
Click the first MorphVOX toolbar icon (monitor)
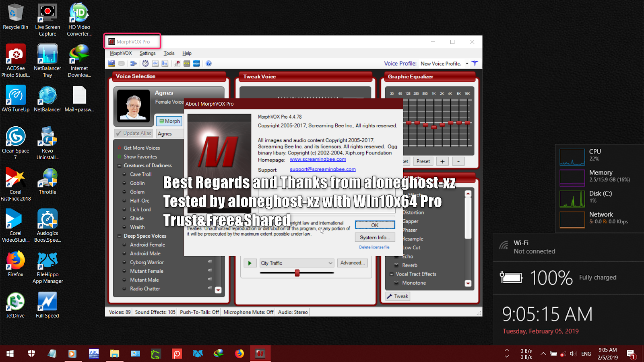pos(111,64)
